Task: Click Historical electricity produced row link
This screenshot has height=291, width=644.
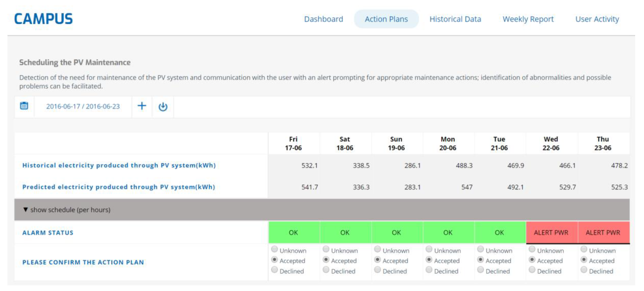Action: (119, 165)
